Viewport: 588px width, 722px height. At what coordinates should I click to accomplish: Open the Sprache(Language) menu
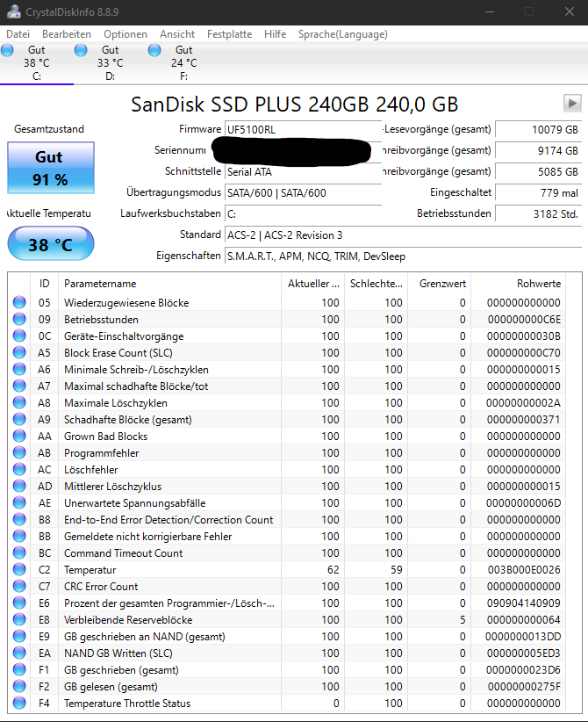click(x=343, y=34)
